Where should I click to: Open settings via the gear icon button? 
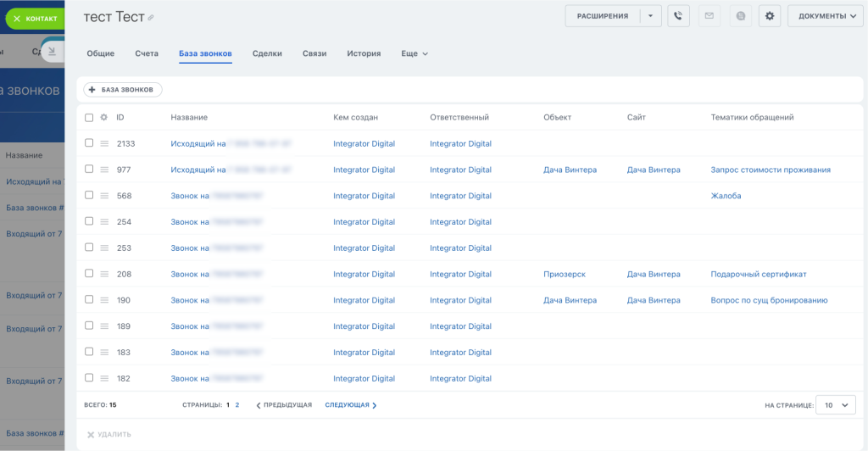pyautogui.click(x=770, y=16)
